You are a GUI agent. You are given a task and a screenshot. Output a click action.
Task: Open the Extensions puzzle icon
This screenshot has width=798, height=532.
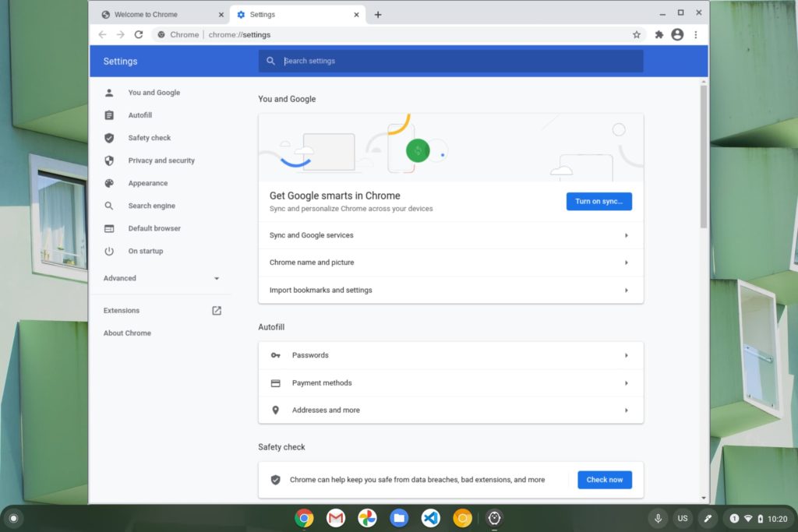(659, 34)
